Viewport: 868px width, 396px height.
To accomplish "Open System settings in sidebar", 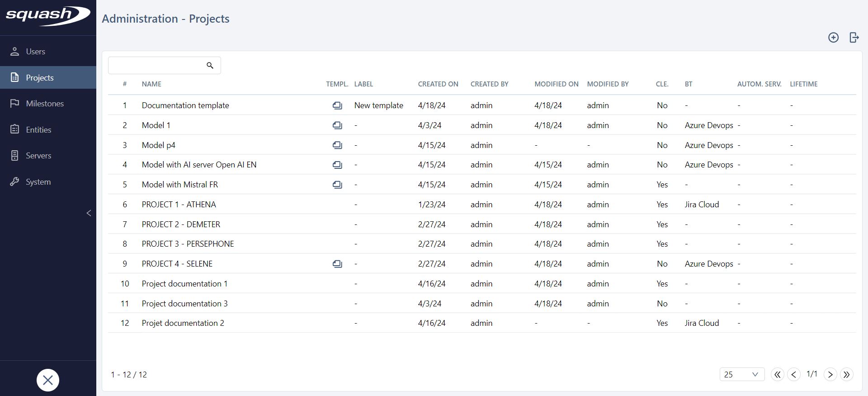I will (38, 182).
